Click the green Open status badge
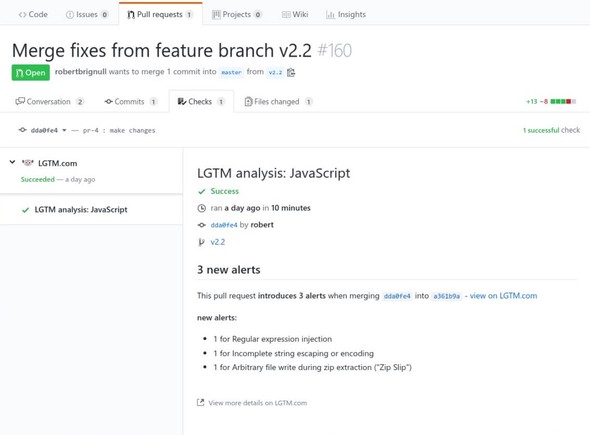The image size is (590, 435). click(x=30, y=73)
